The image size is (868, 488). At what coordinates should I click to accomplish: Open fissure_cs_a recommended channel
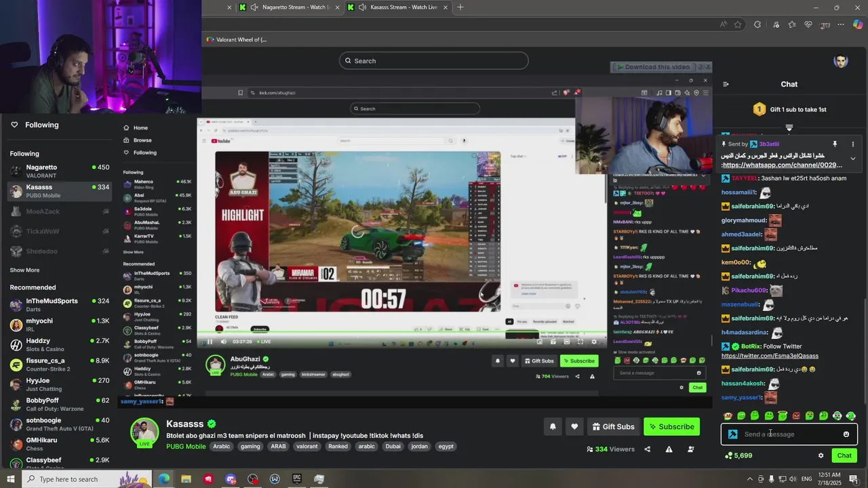pos(60,365)
